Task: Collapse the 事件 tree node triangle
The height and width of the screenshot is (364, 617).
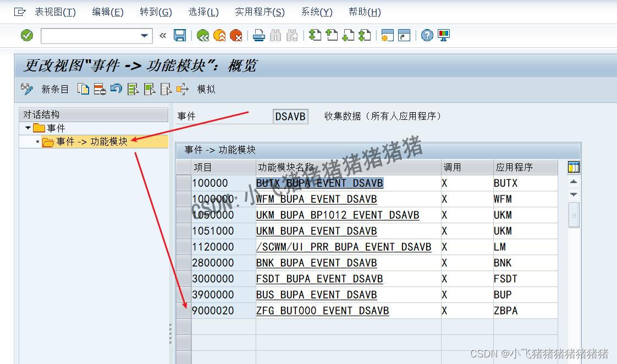Action: point(28,128)
